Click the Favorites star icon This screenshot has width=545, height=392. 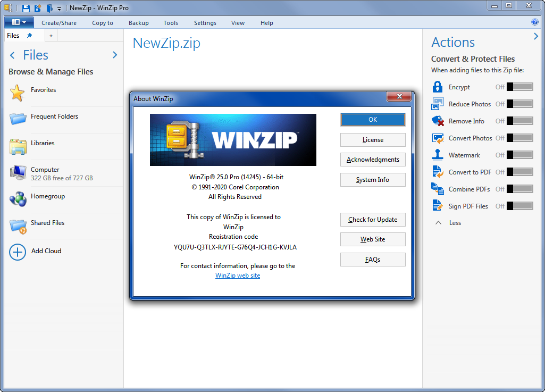pyautogui.click(x=18, y=93)
